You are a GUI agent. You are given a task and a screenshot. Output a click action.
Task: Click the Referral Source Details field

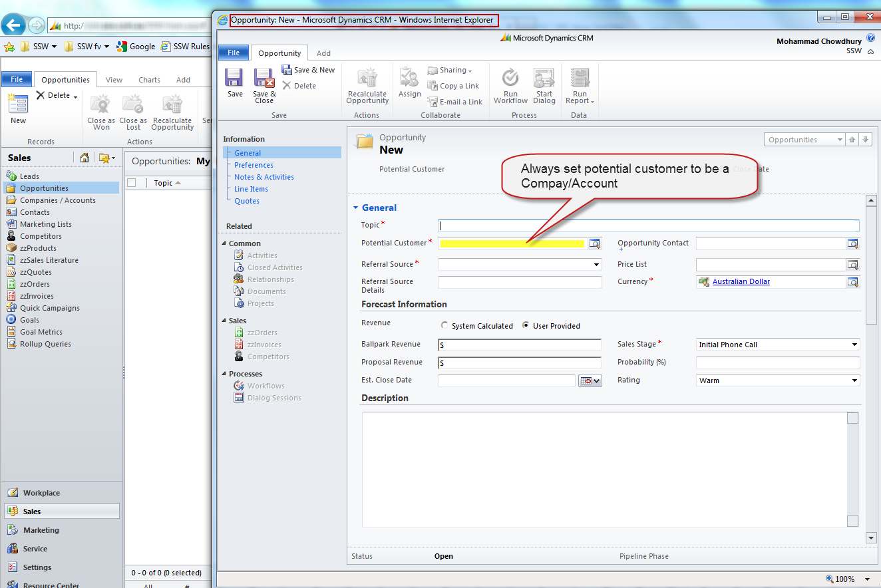pyautogui.click(x=520, y=282)
